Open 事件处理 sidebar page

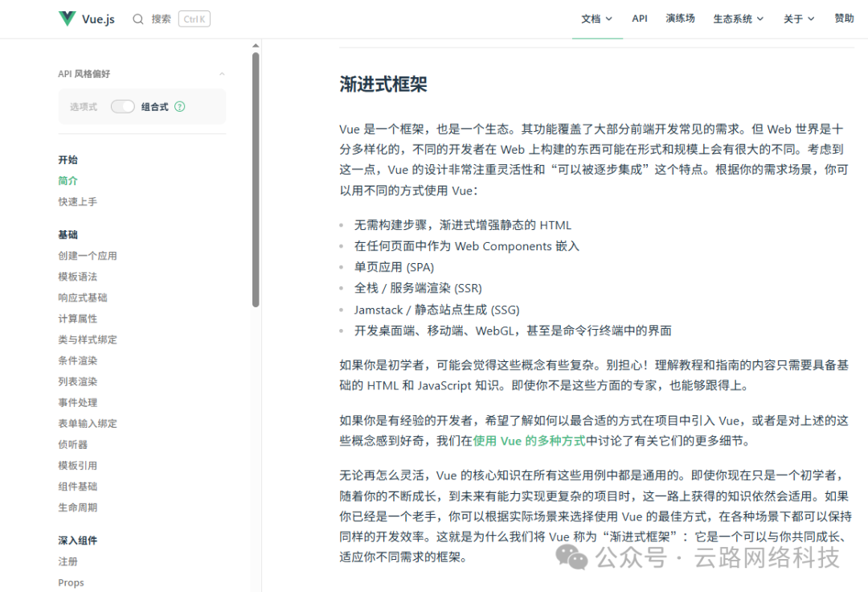point(77,403)
